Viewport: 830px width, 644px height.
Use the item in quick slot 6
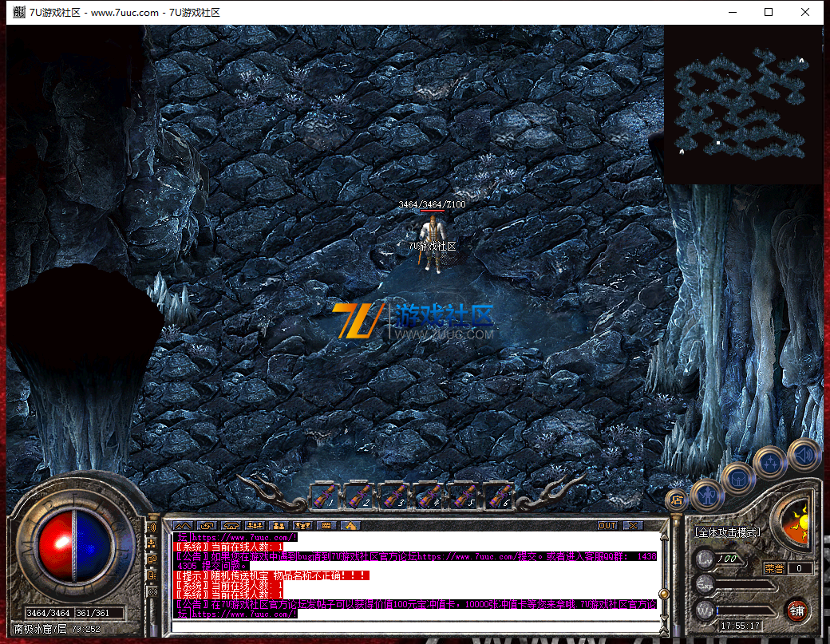499,496
